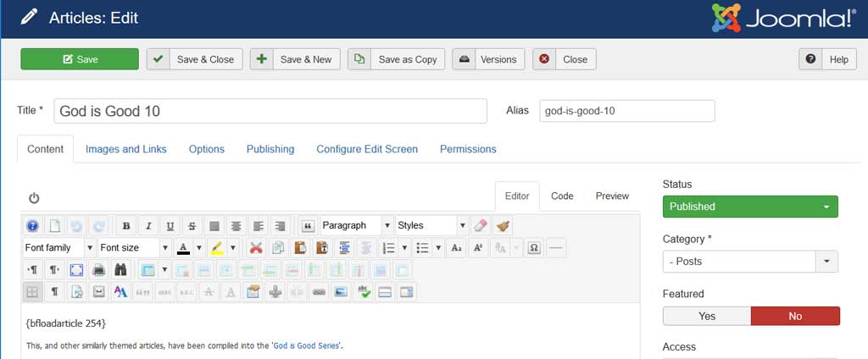868x359 pixels.
Task: Apply subscript formatting
Action: click(x=456, y=248)
